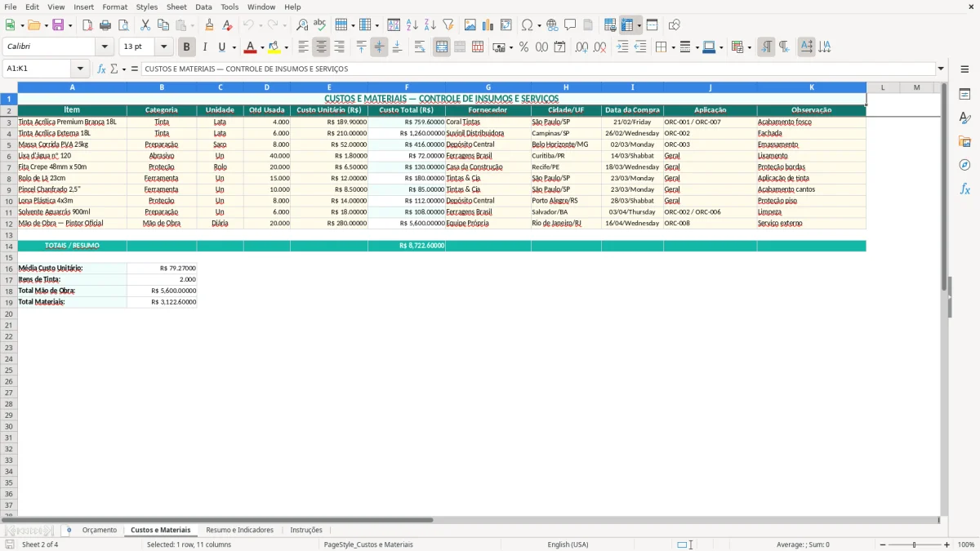Insert a hyperlink
Screen dimensions: 980x551
coord(552,25)
